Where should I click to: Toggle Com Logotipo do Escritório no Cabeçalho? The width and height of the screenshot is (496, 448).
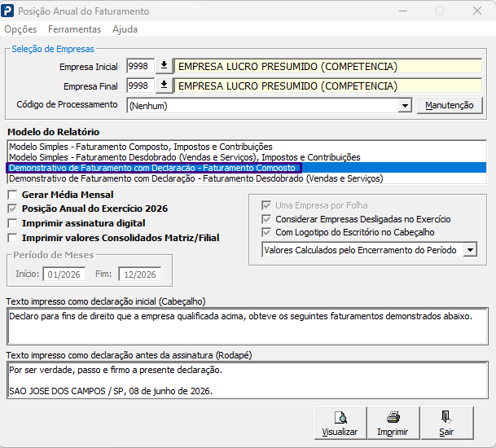[266, 232]
